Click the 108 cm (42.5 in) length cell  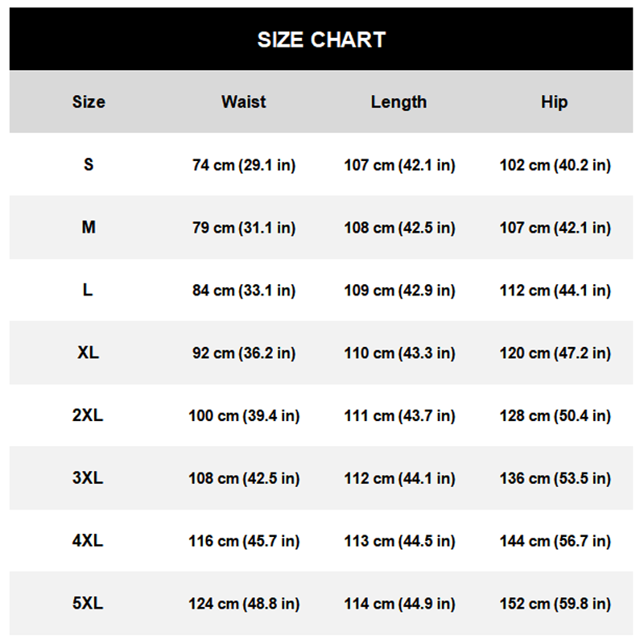point(399,228)
